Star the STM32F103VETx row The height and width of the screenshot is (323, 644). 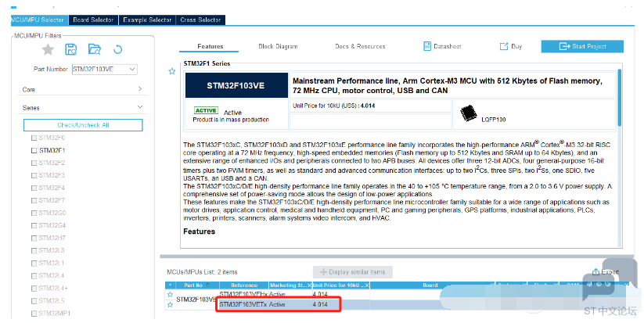coord(170,304)
